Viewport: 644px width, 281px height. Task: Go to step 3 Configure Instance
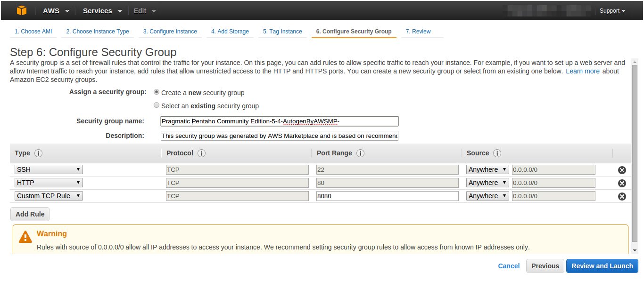point(170,32)
